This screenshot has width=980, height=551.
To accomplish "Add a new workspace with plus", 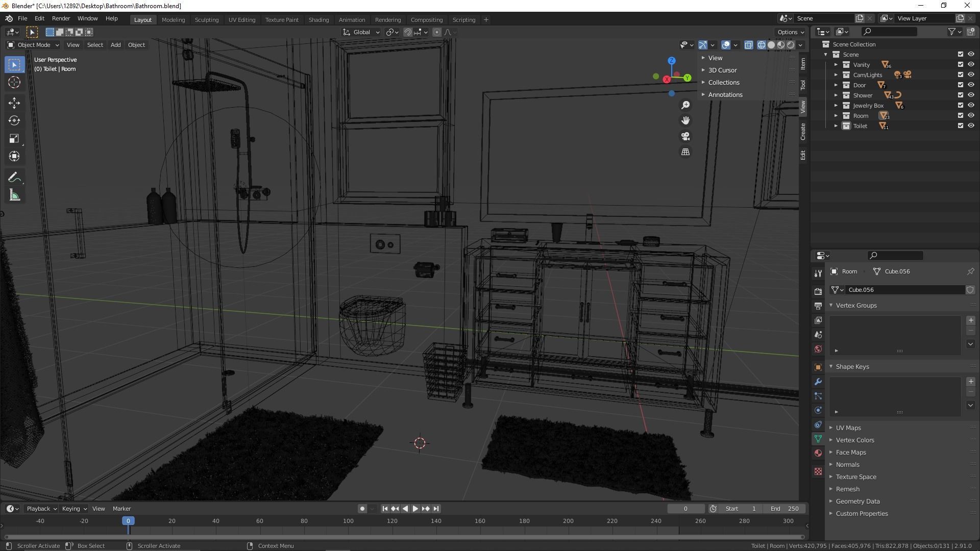I will click(x=486, y=20).
